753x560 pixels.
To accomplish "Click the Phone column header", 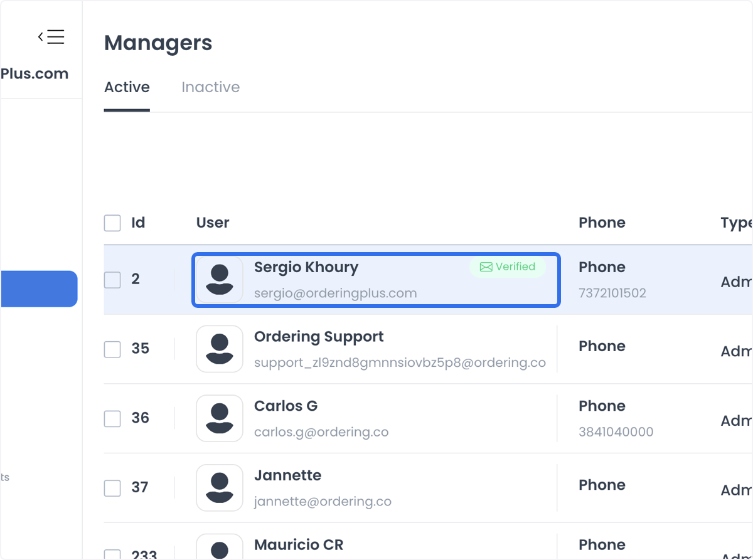I will tap(602, 223).
